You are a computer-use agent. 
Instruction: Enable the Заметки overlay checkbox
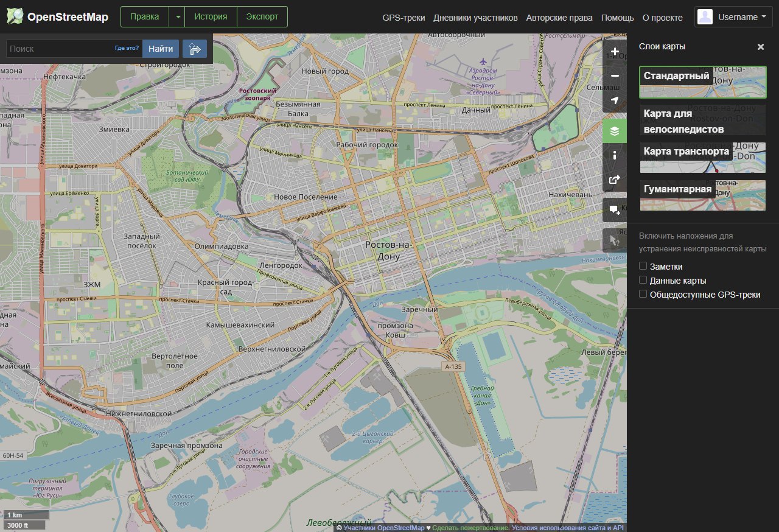pos(643,266)
